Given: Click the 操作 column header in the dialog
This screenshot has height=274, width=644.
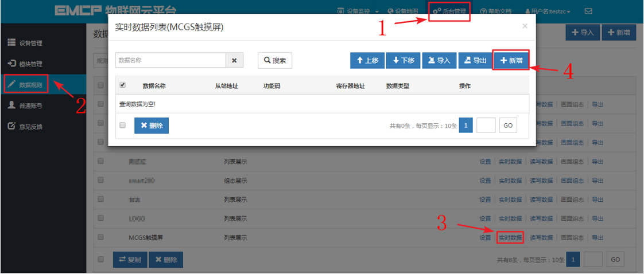Looking at the screenshot, I should pyautogui.click(x=465, y=86).
